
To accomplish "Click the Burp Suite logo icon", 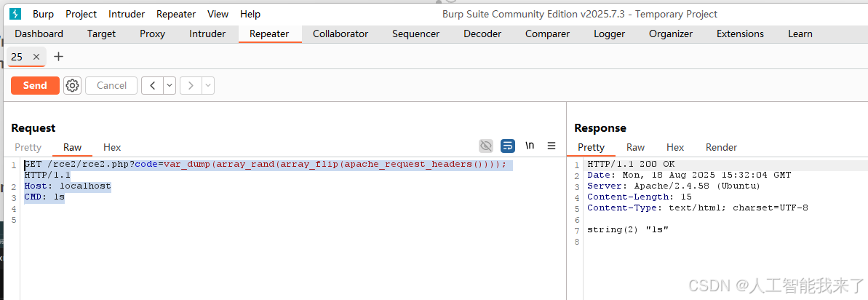I will 15,14.
